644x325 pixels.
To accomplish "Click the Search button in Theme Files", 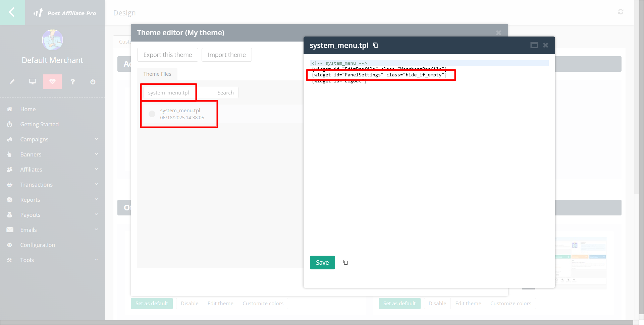I will 226,93.
